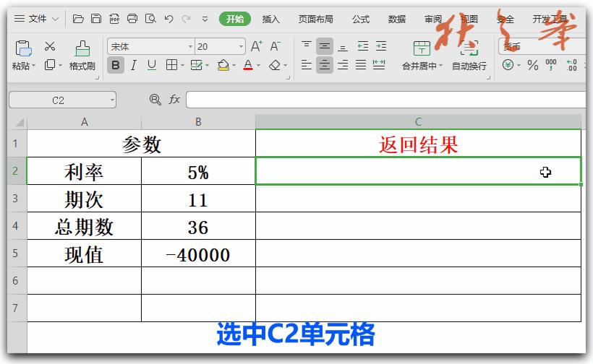Expand the borders dropdown arrow

tap(182, 66)
